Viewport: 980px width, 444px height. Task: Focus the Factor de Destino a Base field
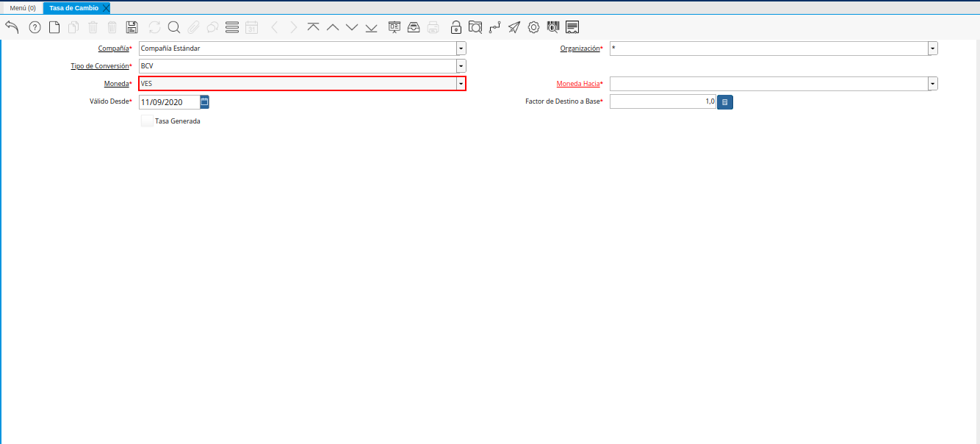tap(663, 101)
